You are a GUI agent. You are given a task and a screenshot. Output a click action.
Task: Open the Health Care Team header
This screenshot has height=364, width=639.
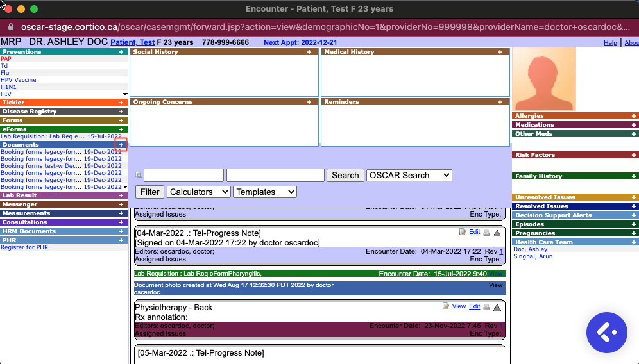point(544,242)
